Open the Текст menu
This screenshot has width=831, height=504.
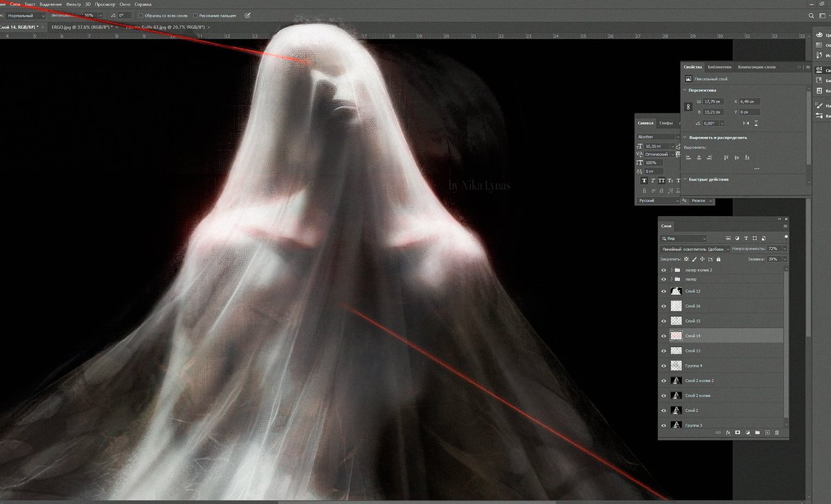tap(30, 4)
